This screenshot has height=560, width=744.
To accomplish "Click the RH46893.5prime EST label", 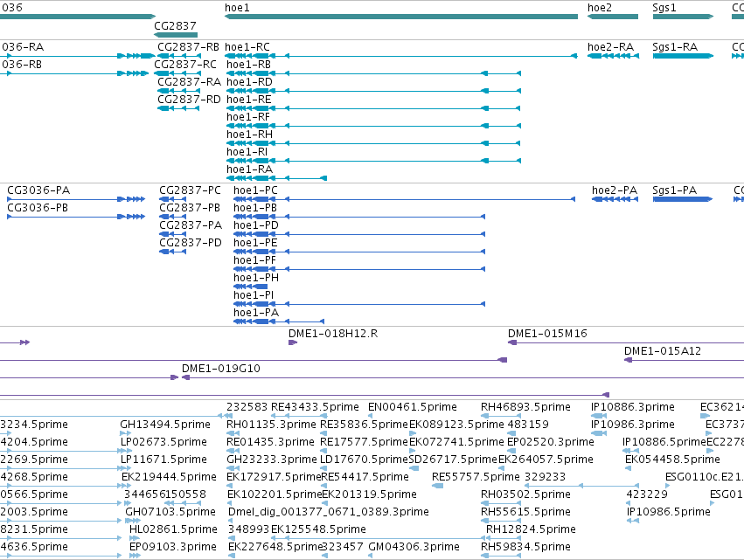I will pyautogui.click(x=525, y=407).
